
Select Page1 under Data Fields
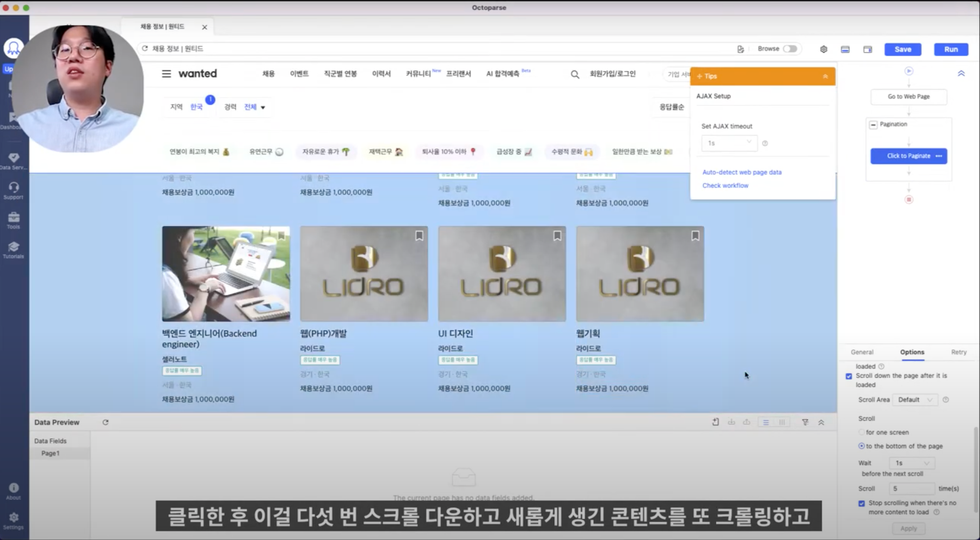click(x=60, y=453)
